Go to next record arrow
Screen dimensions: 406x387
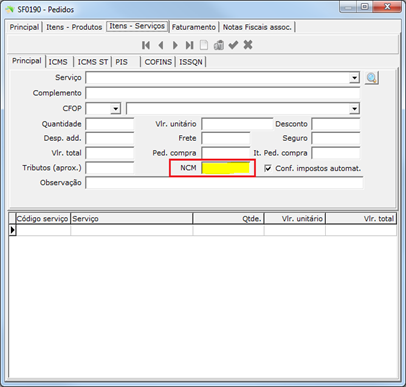pos(175,45)
